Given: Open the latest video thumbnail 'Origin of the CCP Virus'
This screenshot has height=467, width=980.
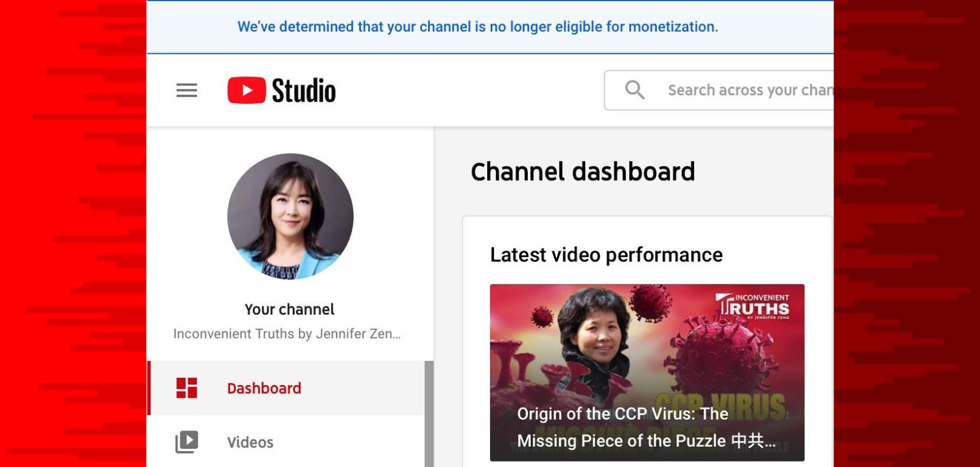Looking at the screenshot, I should [x=647, y=372].
